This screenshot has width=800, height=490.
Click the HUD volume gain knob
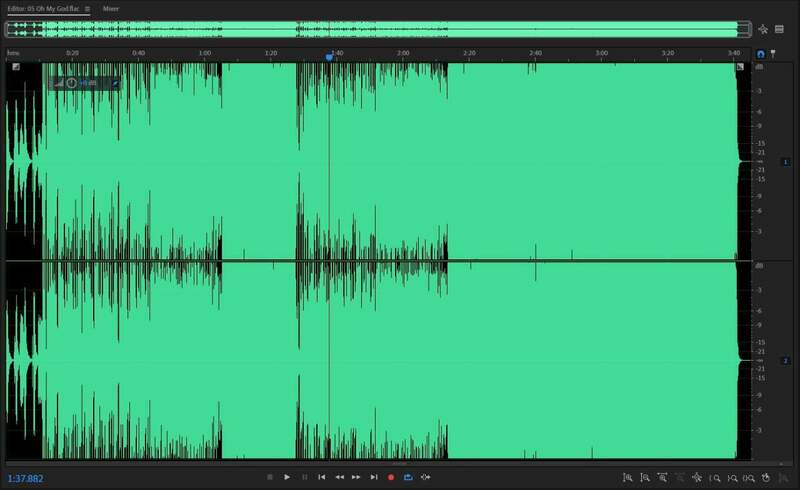pos(72,82)
